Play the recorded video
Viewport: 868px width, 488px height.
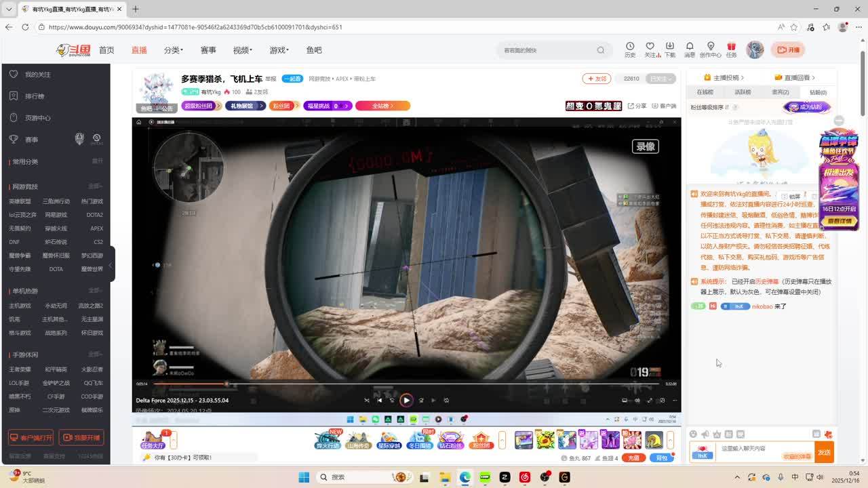click(x=406, y=400)
